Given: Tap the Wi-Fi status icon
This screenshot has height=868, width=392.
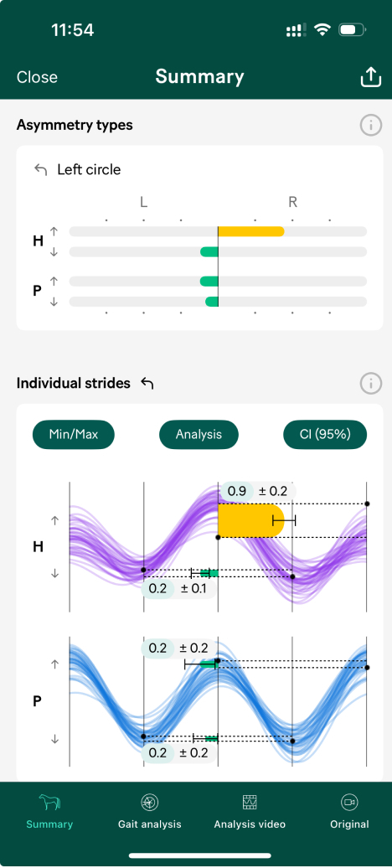Looking at the screenshot, I should tap(322, 30).
